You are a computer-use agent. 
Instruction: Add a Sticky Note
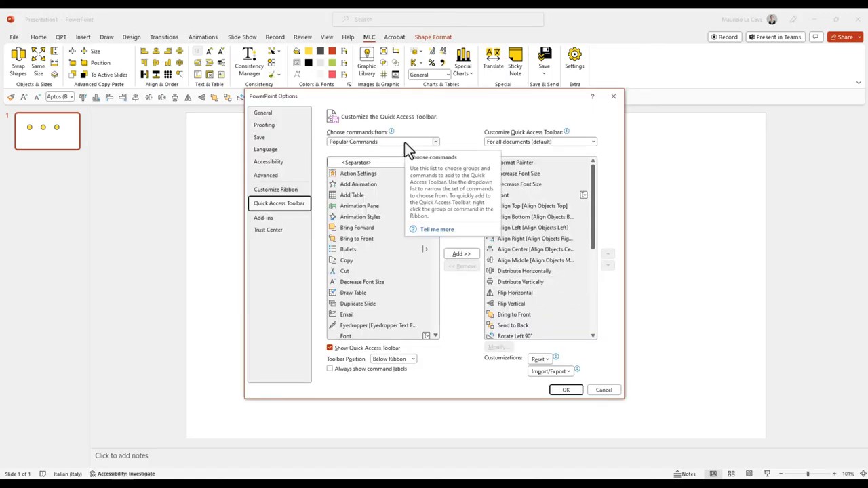(515, 62)
